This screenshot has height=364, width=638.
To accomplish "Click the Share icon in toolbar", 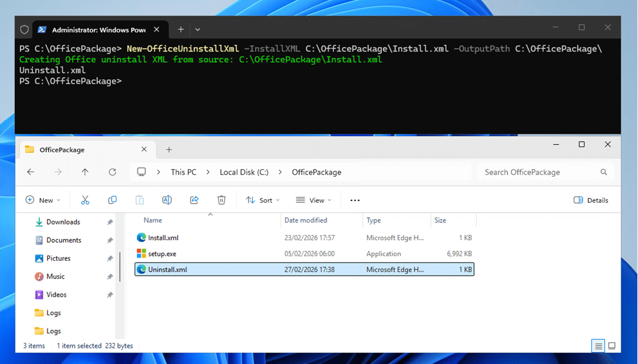I will pyautogui.click(x=194, y=200).
